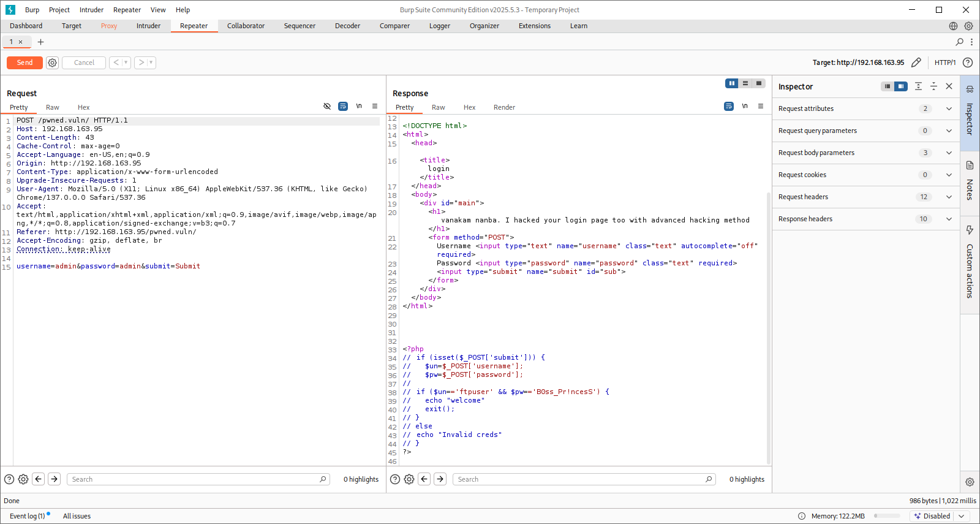Open the Inspector side tab icon
980x524 pixels.
pos(970,89)
